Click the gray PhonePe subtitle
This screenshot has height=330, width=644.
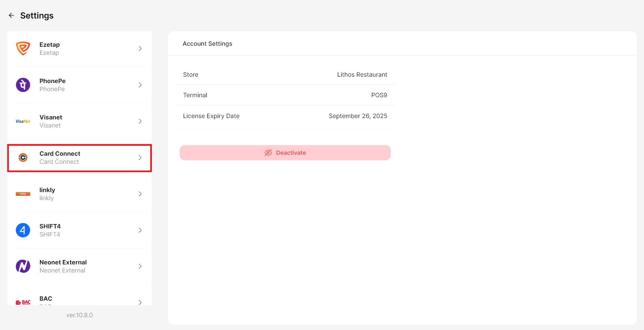(x=52, y=89)
